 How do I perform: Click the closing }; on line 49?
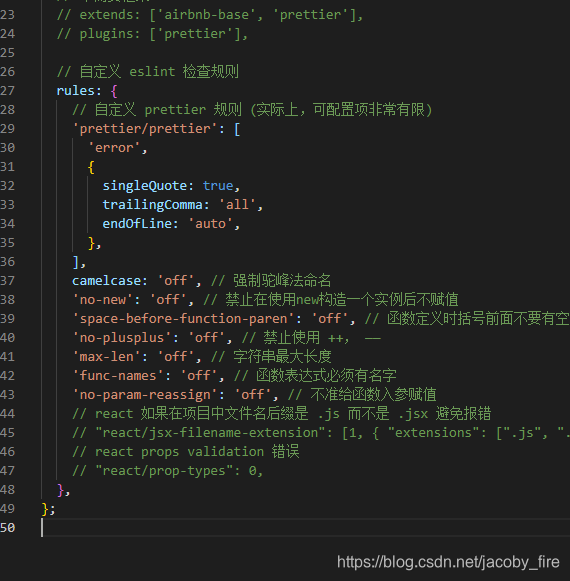49,509
